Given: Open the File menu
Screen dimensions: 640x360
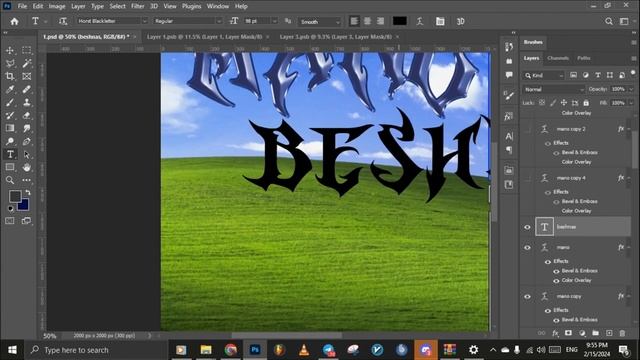Looking at the screenshot, I should [22, 6].
